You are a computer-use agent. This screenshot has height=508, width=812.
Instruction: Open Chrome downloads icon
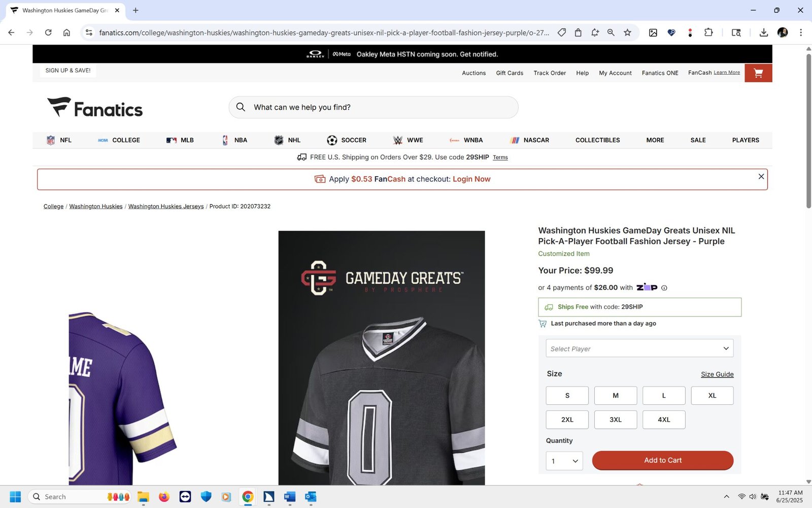763,33
